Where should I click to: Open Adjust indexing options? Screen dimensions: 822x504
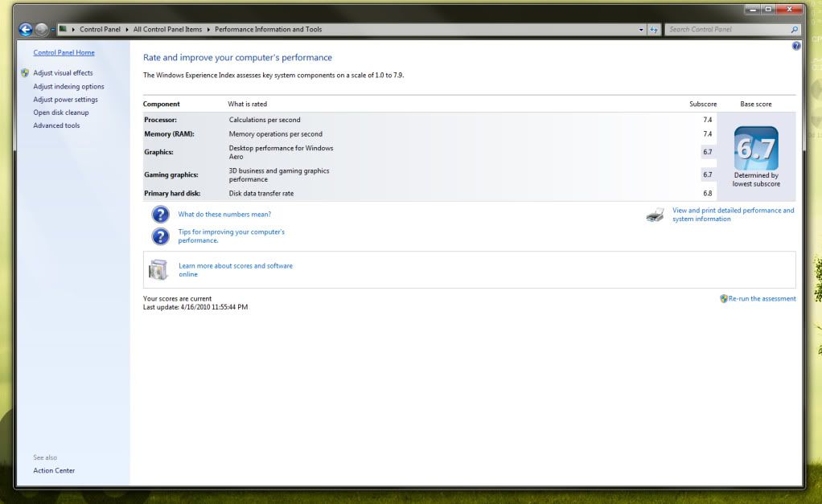click(68, 87)
